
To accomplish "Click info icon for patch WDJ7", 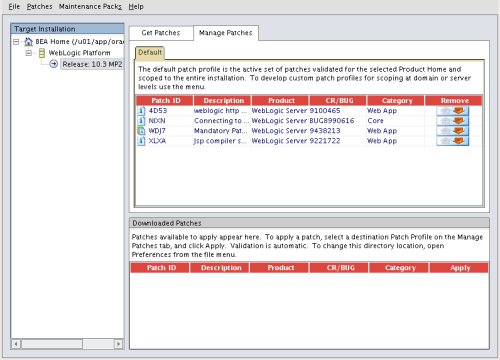I will tap(142, 131).
